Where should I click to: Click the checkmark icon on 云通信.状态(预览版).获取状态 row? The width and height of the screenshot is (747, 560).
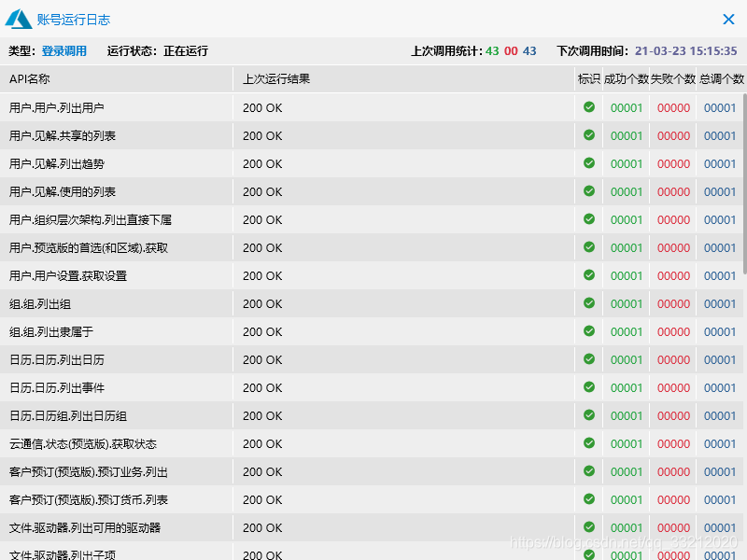pos(589,443)
